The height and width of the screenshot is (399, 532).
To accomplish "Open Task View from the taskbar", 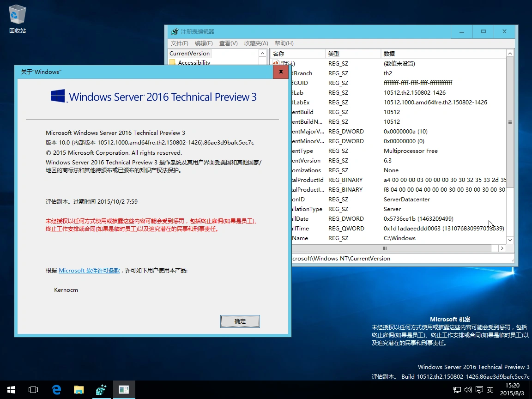I will pyautogui.click(x=33, y=389).
